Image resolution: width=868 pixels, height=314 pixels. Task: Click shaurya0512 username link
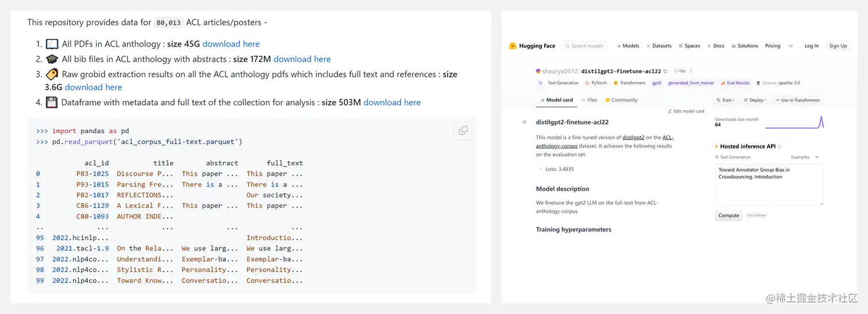tap(560, 71)
